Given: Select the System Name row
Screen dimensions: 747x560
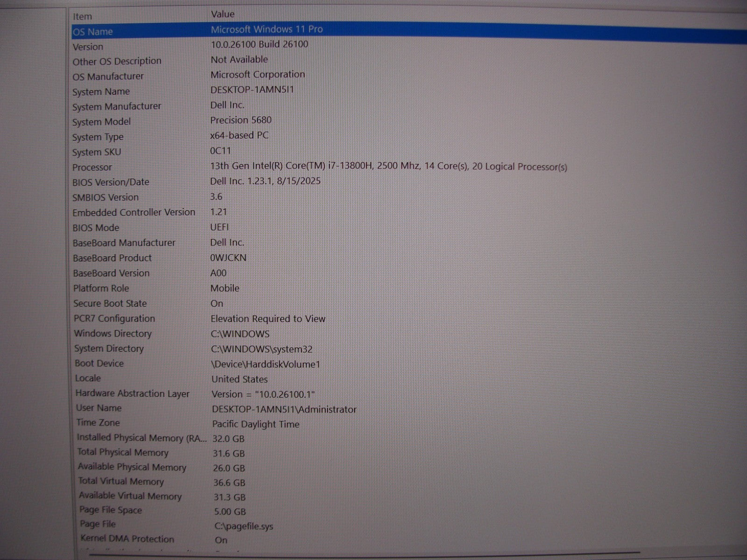Looking at the screenshot, I should (x=101, y=91).
